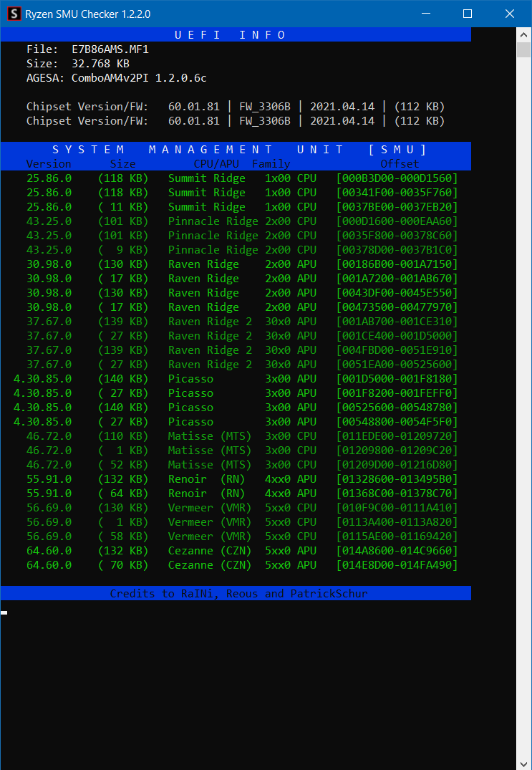Image resolution: width=532 pixels, height=770 pixels.
Task: Click 'Cezanne (CZN)' in the 132 KB row
Action: click(x=210, y=551)
